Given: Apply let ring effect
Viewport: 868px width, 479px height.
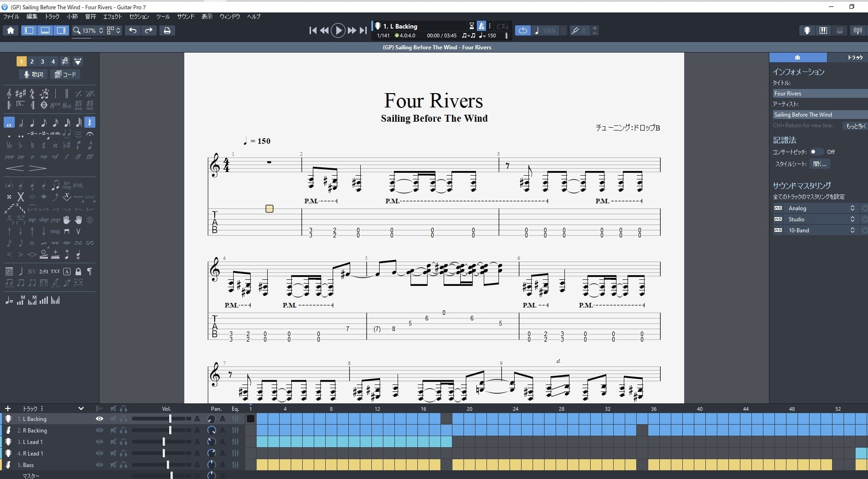Looking at the screenshot, I should click(67, 185).
